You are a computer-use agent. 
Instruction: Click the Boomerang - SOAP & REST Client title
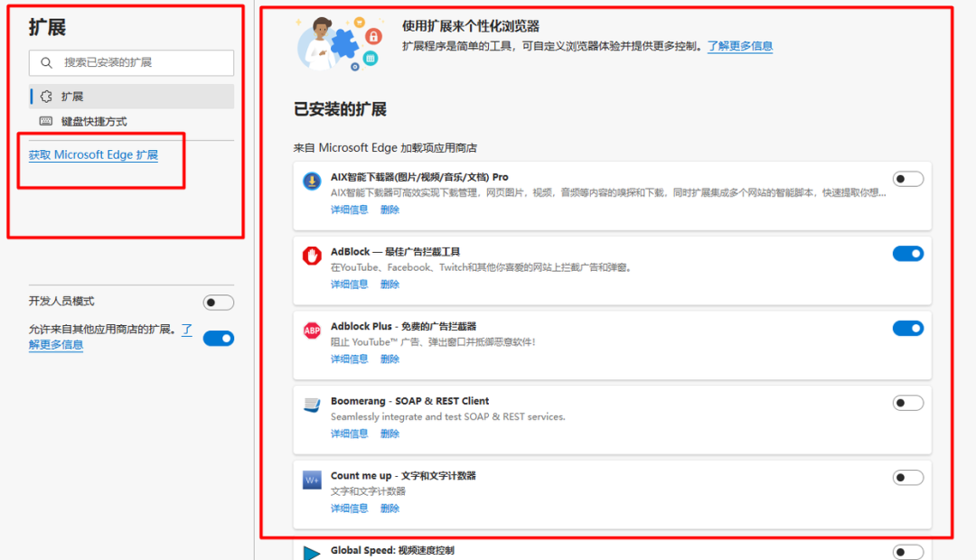(409, 401)
